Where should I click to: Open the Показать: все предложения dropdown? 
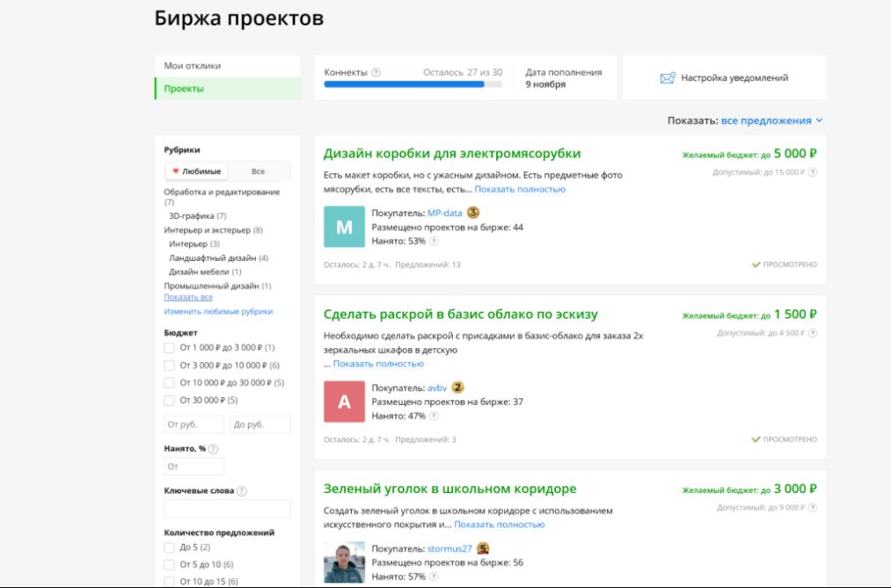point(771,120)
